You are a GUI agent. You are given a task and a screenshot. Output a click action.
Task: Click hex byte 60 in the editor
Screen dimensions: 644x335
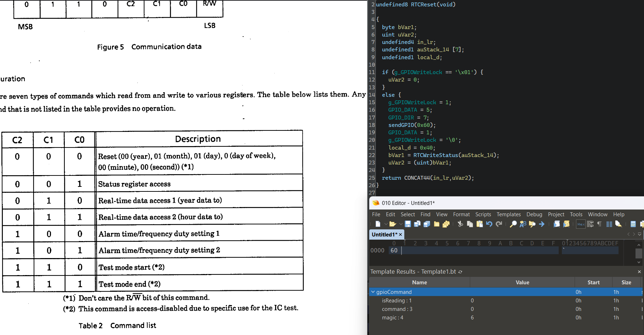click(x=394, y=250)
